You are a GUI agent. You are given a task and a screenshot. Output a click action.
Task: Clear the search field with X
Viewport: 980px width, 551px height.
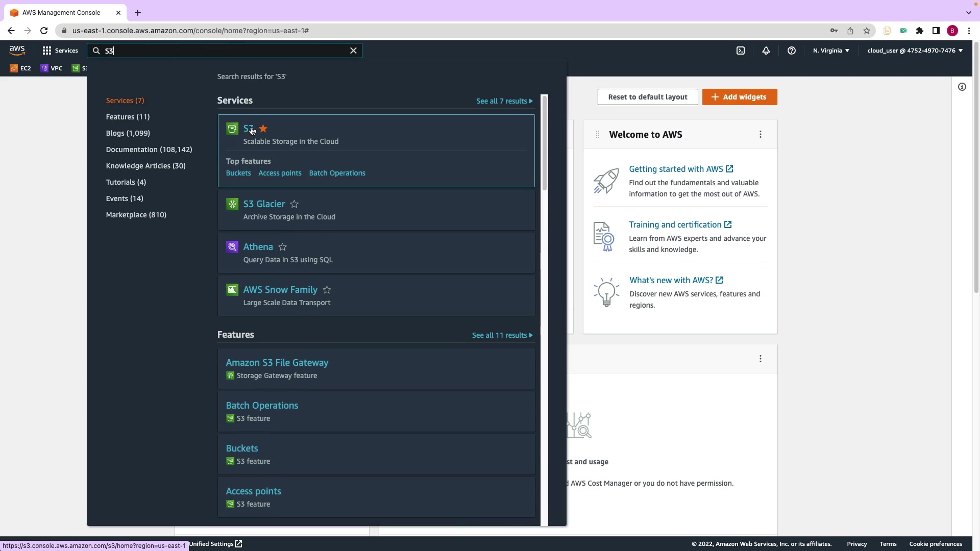[353, 51]
